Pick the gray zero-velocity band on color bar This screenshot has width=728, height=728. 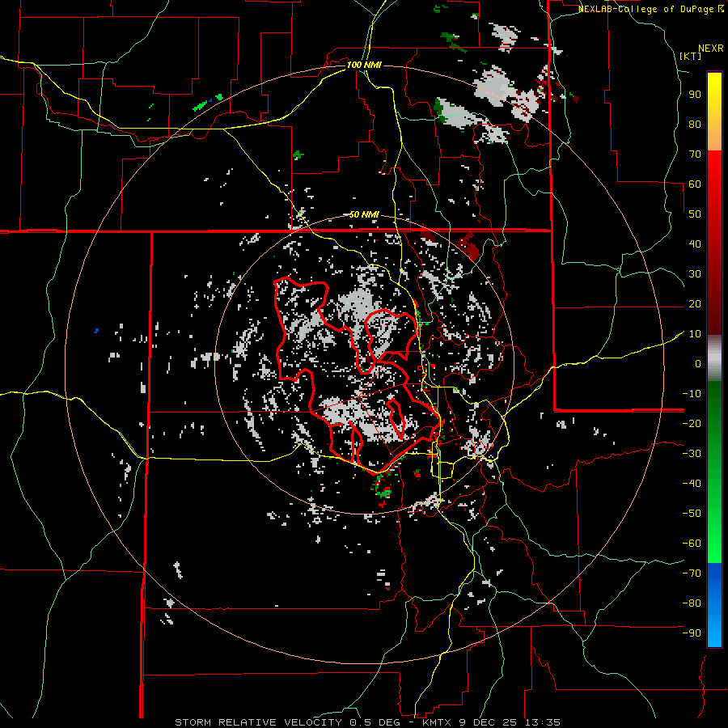(x=714, y=358)
